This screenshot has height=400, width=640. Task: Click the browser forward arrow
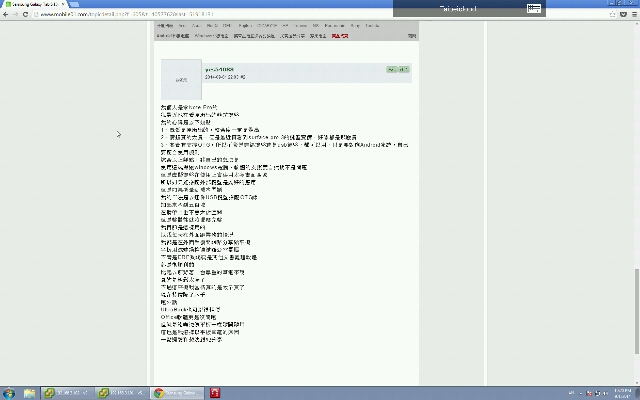pos(16,14)
